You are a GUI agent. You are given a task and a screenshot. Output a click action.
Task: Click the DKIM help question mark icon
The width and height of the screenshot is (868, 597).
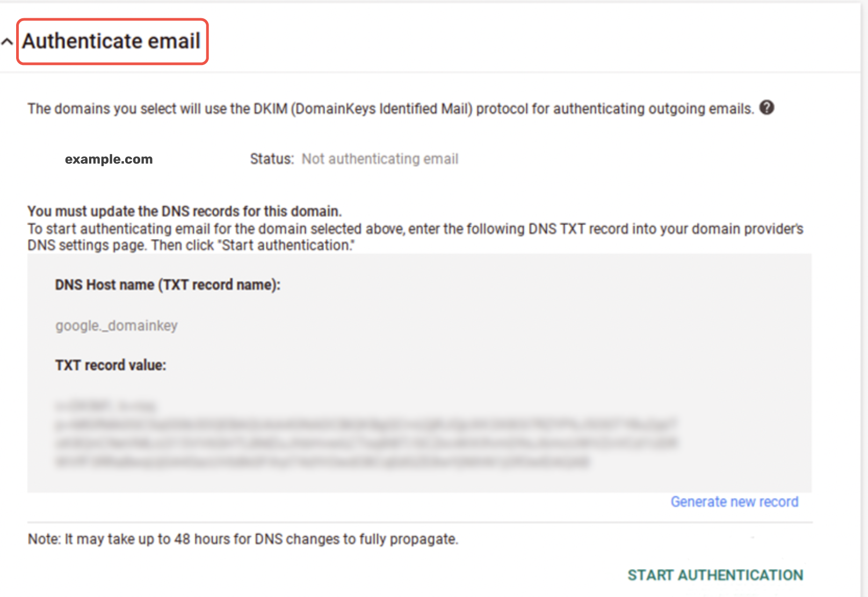coord(768,107)
